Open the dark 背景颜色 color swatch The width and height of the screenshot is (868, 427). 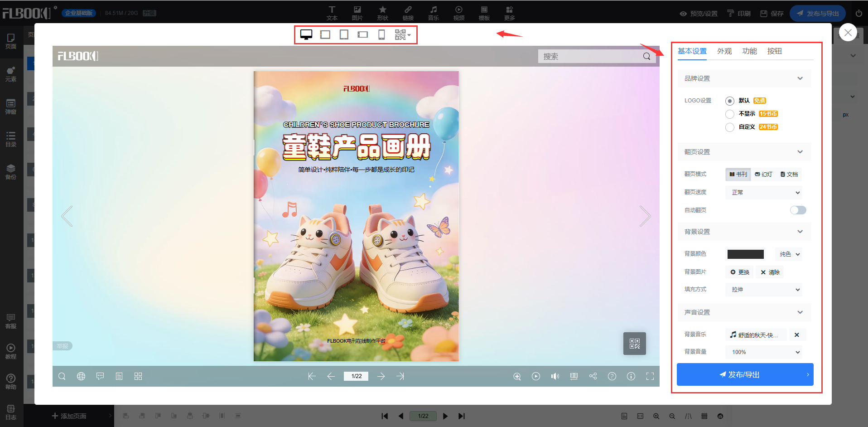pyautogui.click(x=745, y=254)
